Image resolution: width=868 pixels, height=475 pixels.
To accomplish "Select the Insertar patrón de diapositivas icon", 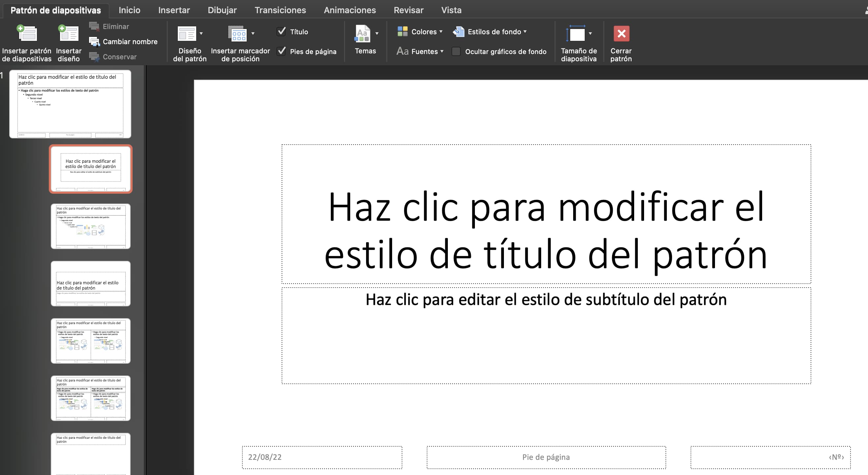I will click(27, 34).
